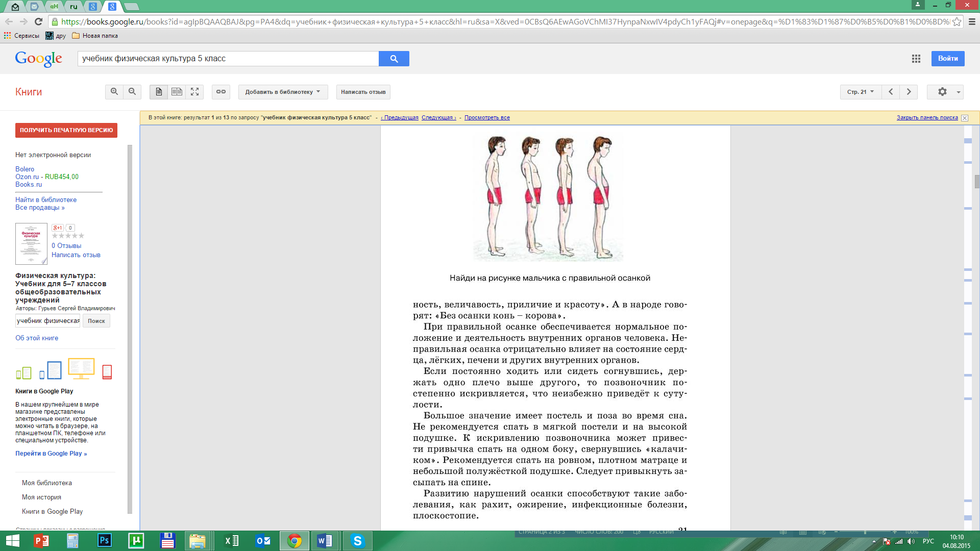Open Excel from the taskbar
The height and width of the screenshot is (551, 980).
click(231, 541)
